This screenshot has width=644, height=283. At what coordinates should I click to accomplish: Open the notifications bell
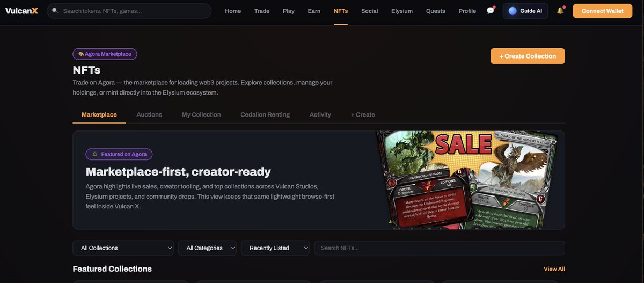pyautogui.click(x=560, y=11)
